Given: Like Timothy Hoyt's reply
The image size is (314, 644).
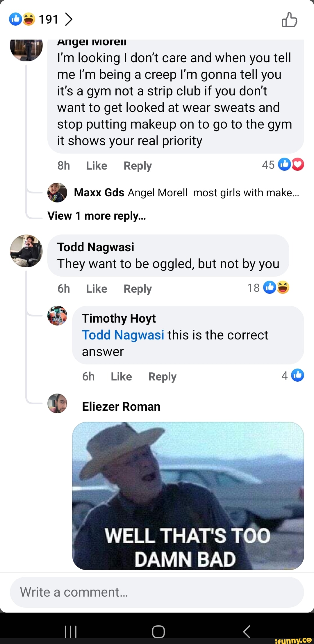Looking at the screenshot, I should click(x=121, y=377).
